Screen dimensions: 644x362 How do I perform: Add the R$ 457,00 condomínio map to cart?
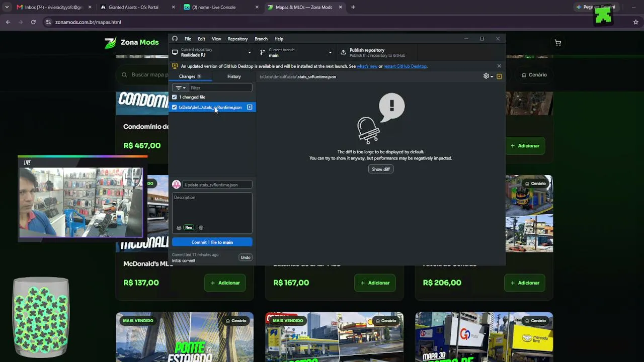(525, 146)
